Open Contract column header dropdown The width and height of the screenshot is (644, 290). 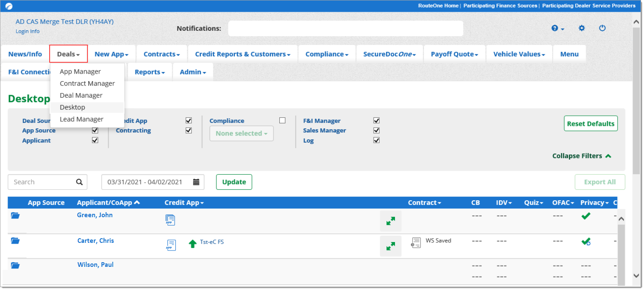coord(424,202)
